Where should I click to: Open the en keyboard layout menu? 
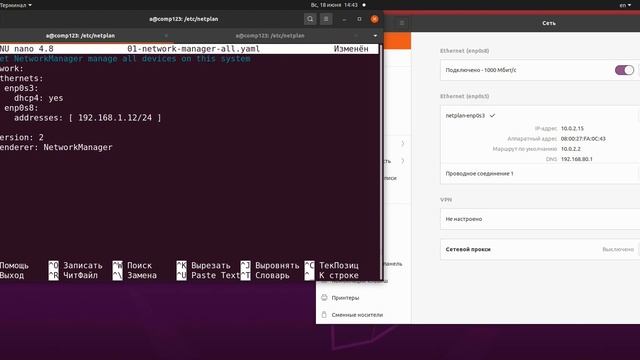625,5
